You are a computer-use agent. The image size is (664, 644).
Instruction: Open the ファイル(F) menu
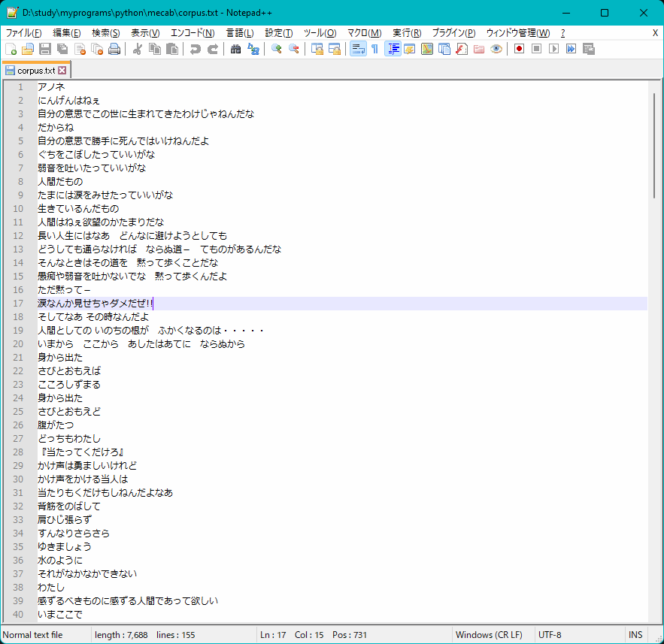point(23,33)
